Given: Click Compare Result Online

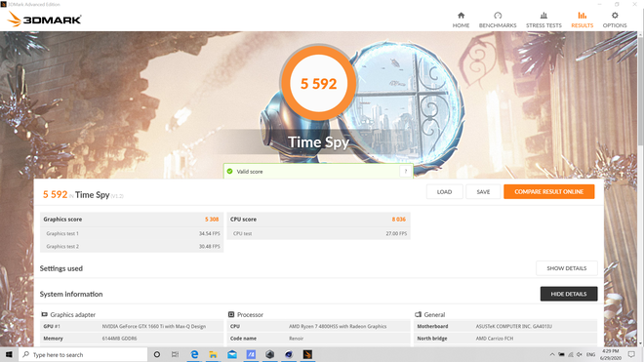Looking at the screenshot, I should [x=548, y=192].
